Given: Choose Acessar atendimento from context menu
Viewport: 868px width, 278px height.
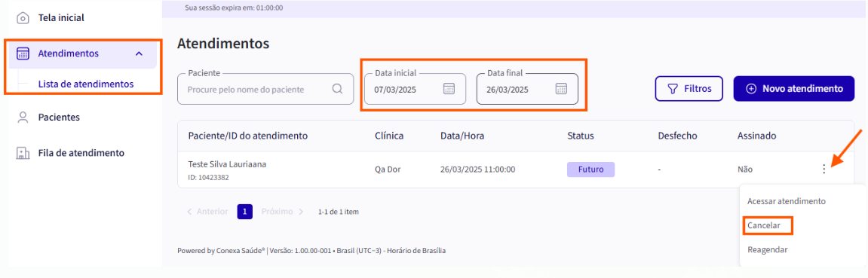Looking at the screenshot, I should coord(786,201).
